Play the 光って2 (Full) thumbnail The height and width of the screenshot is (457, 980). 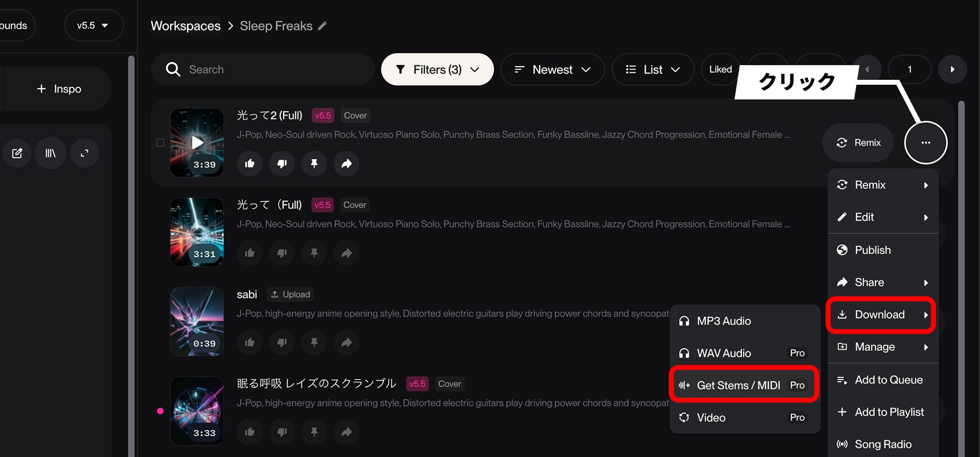pos(197,143)
